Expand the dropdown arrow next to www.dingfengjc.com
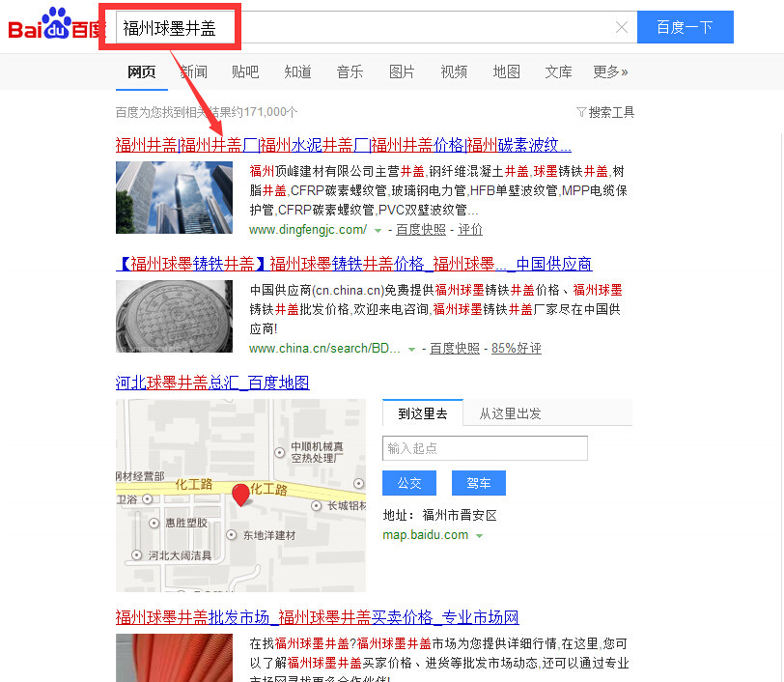 tap(378, 231)
